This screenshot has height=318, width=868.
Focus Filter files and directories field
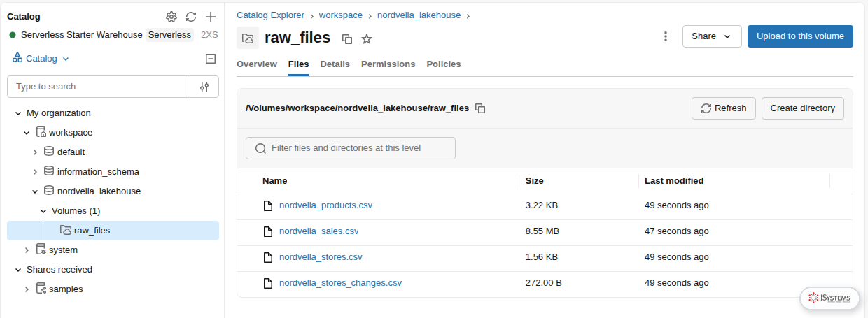pyautogui.click(x=351, y=148)
